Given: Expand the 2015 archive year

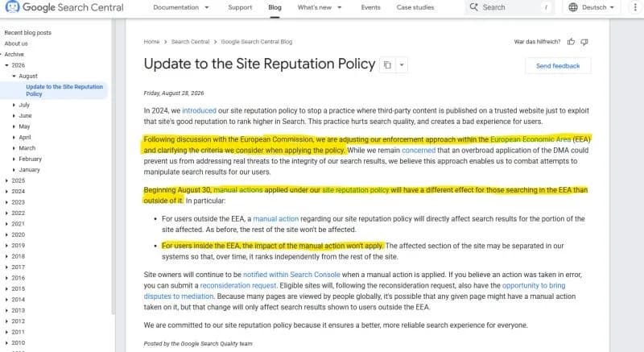Looking at the screenshot, I should coord(6,288).
